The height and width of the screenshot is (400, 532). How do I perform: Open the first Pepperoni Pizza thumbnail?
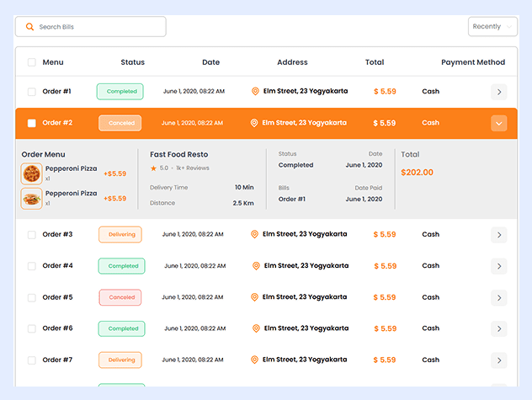(x=31, y=173)
